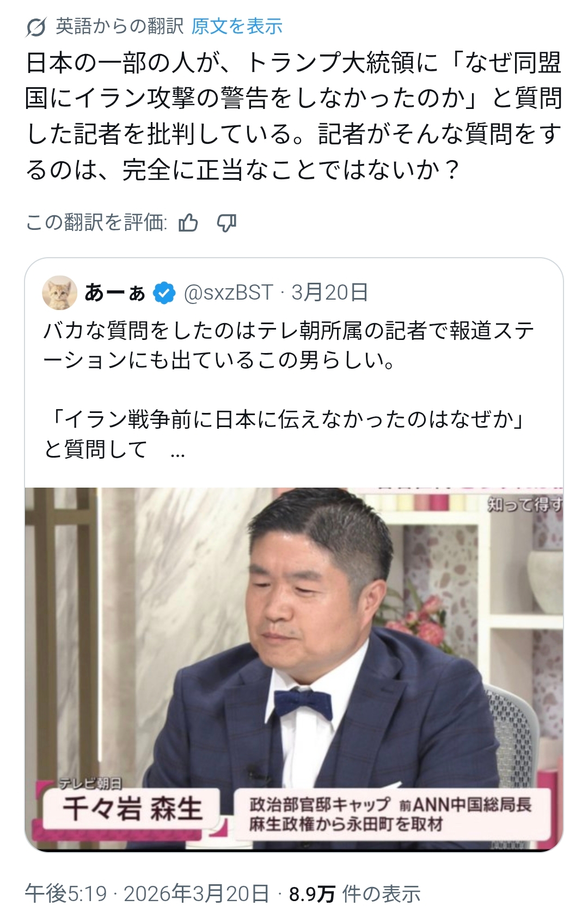Image resolution: width=588 pixels, height=918 pixels.
Task: Open the quoted tweet body text
Action: pyautogui.click(x=289, y=390)
